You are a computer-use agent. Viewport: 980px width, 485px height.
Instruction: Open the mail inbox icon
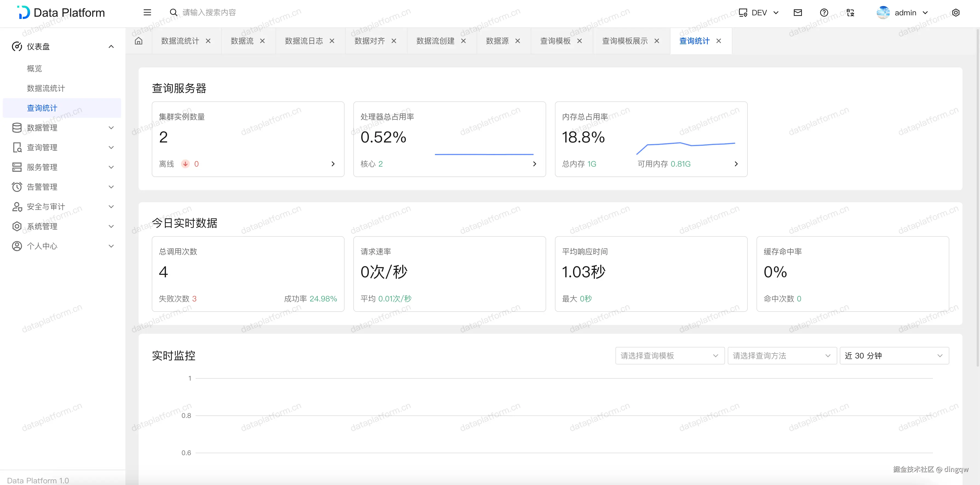click(x=798, y=13)
